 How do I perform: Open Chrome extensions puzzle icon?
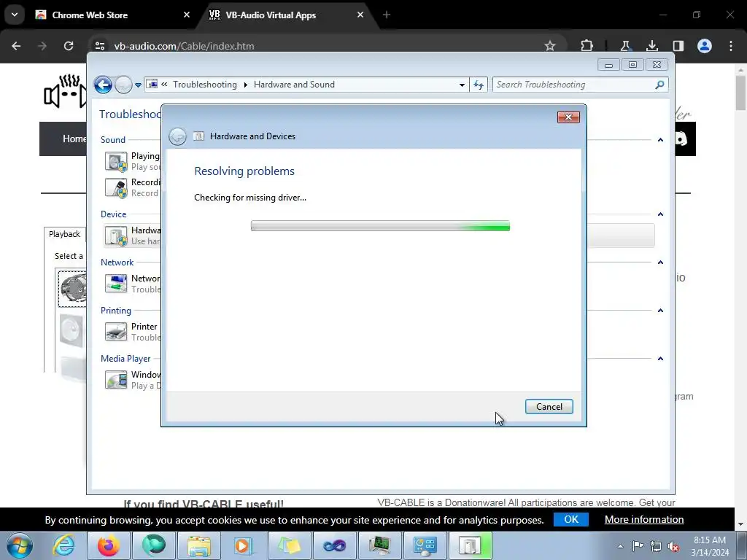[x=587, y=46]
